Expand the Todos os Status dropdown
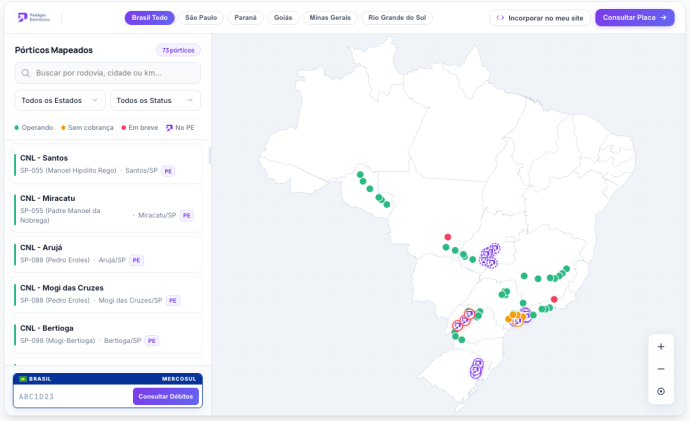Image resolution: width=690 pixels, height=421 pixels. pos(155,100)
